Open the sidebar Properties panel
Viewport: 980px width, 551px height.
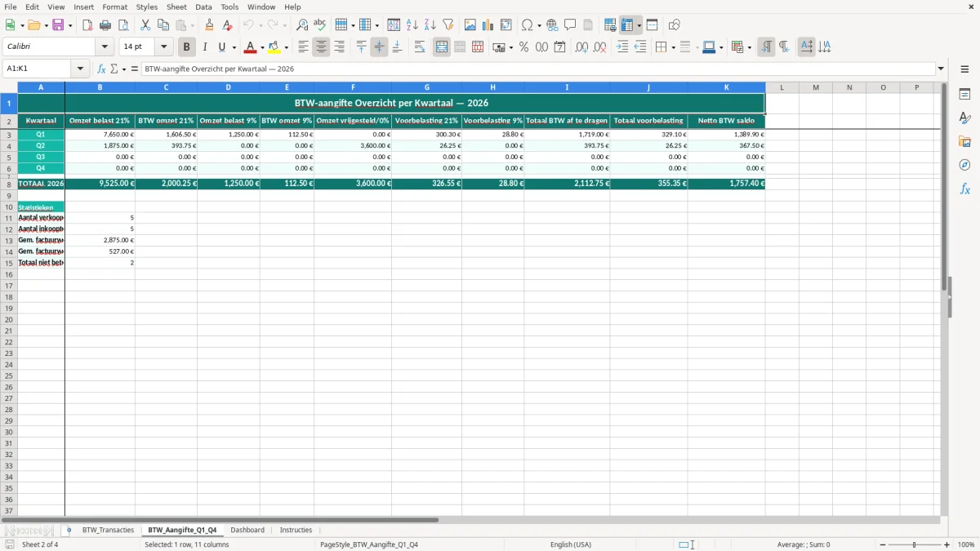pos(964,95)
